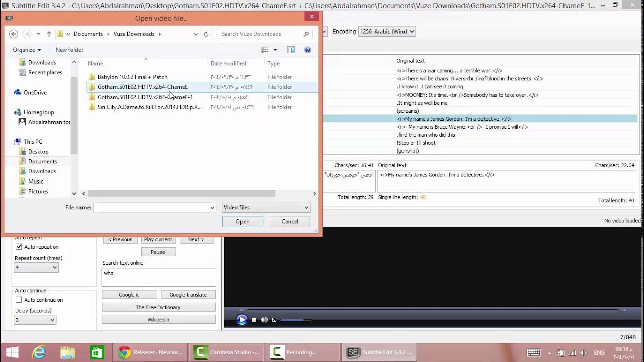Screen dimensions: 644x362
Task: Sort files by Date modified column
Action: pyautogui.click(x=228, y=63)
